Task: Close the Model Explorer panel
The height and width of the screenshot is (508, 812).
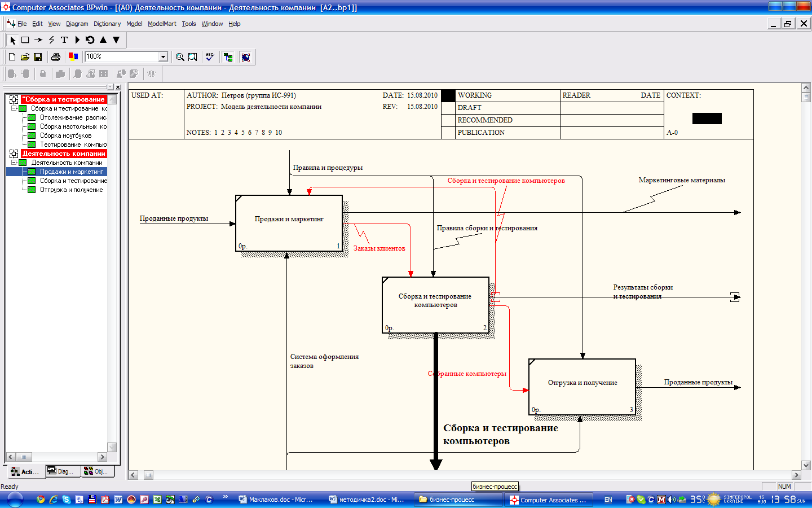Action: pos(118,87)
